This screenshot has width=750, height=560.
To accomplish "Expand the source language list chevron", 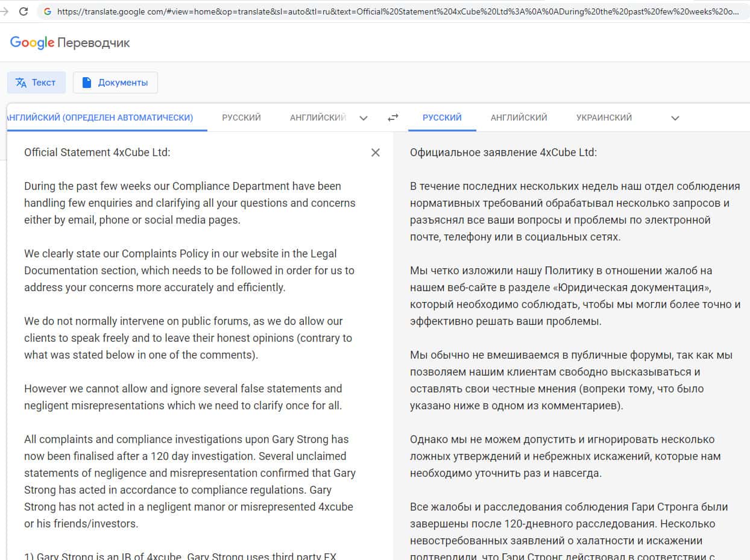I will (x=364, y=118).
